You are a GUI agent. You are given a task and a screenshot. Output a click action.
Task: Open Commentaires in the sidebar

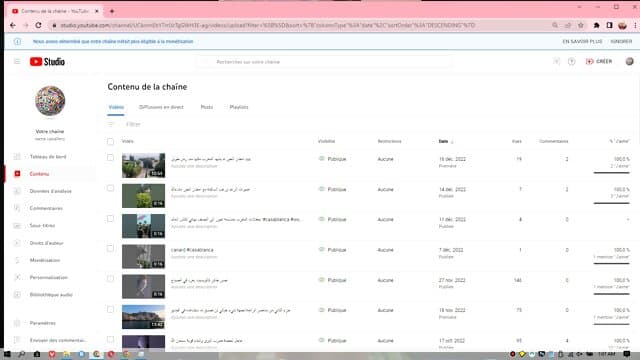(x=46, y=208)
